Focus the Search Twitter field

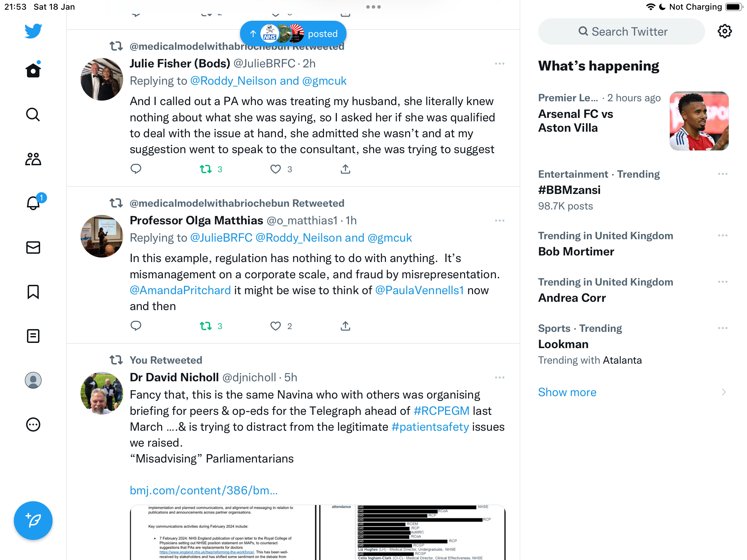tap(621, 31)
